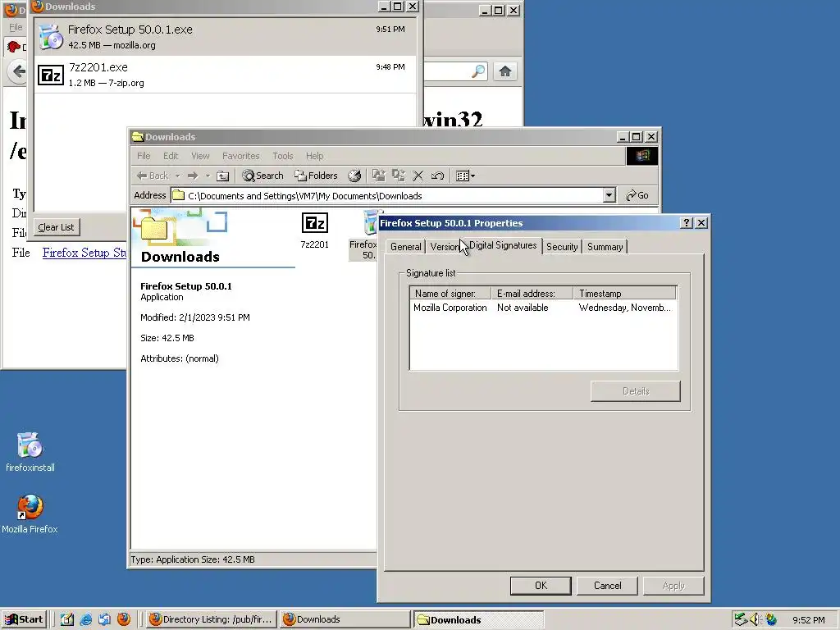Open the Help menu in Explorer
Image resolution: width=840 pixels, height=630 pixels.
(x=314, y=156)
